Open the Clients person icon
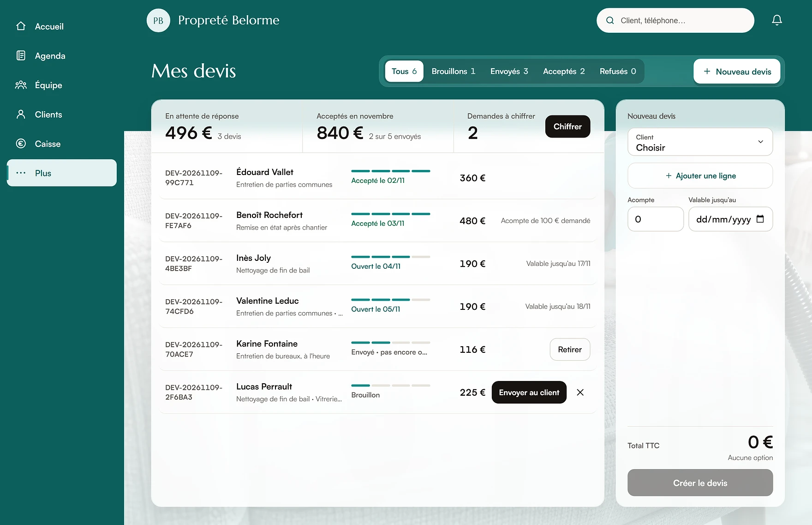This screenshot has width=812, height=525. 21,115
